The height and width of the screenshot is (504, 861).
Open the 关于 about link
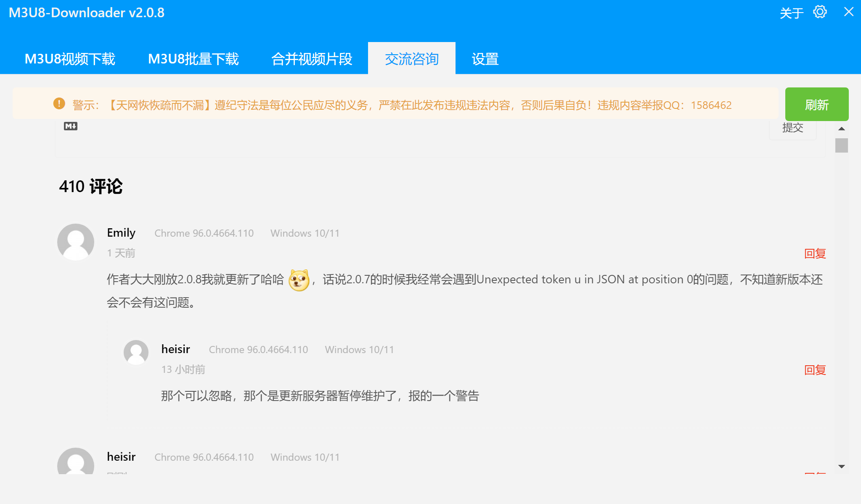tap(791, 13)
